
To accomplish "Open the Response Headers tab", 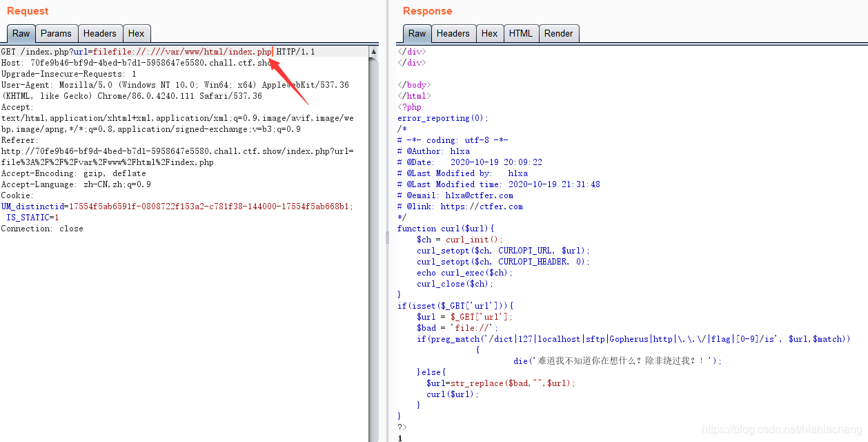I will click(x=453, y=33).
